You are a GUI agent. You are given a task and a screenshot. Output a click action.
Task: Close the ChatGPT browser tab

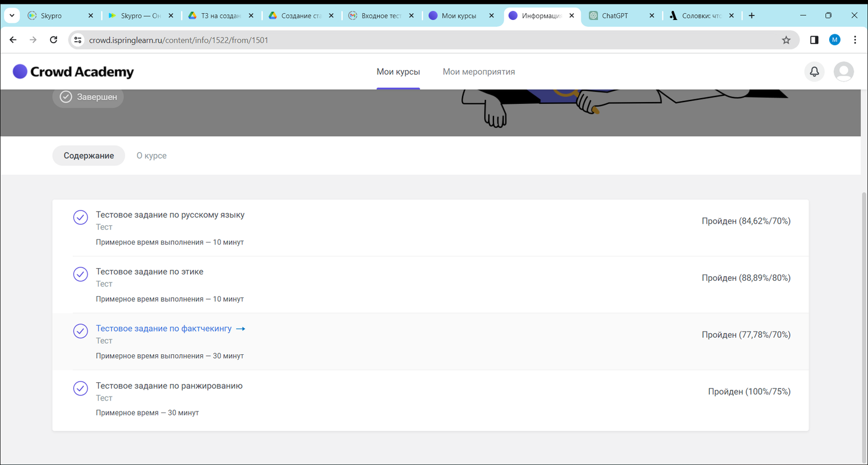[652, 16]
